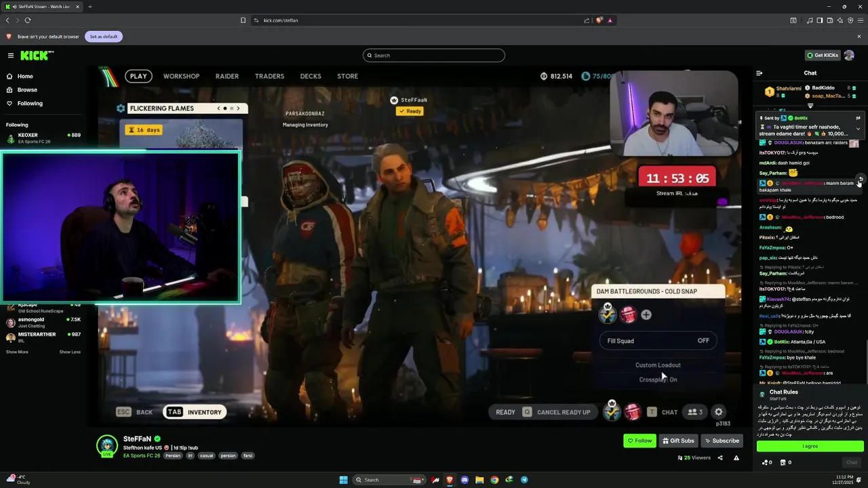This screenshot has height=488, width=868.
Task: Subscribe to the SteFFaN channel
Action: [x=722, y=441]
